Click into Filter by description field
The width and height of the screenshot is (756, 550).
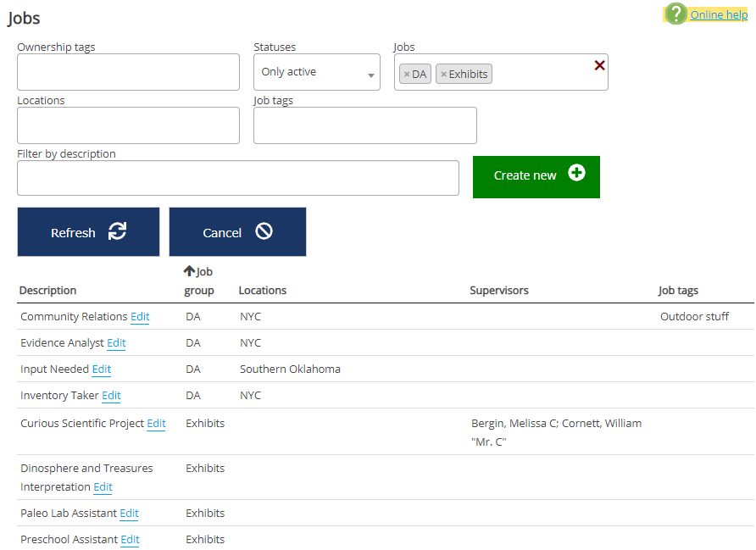237,178
